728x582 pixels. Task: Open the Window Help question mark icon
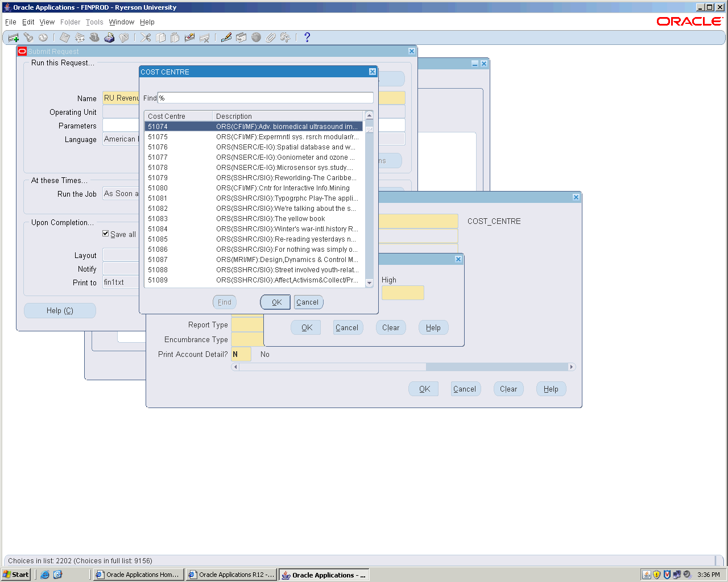[x=307, y=38]
